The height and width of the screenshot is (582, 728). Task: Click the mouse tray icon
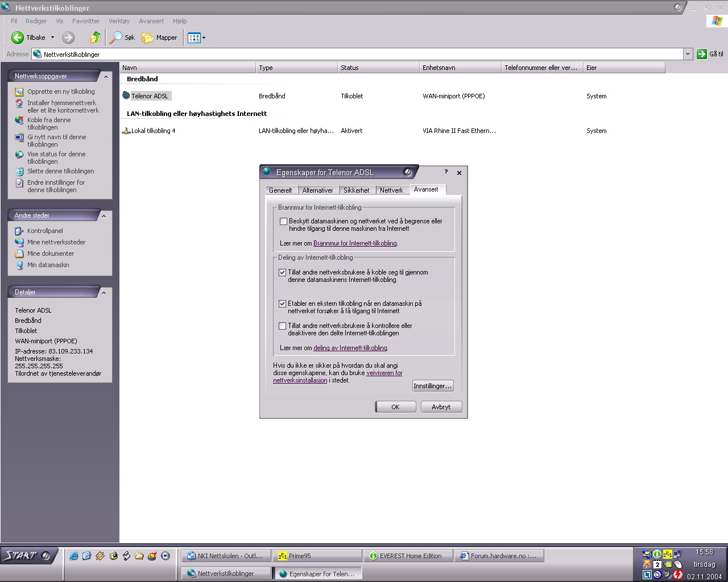point(678,564)
